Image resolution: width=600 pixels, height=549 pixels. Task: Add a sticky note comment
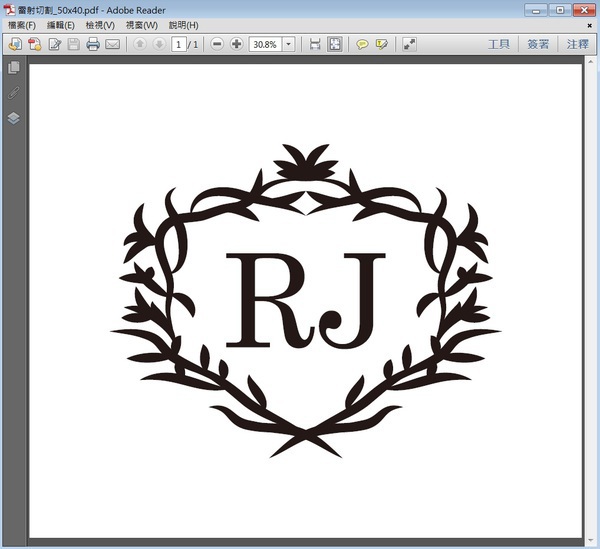click(362, 44)
